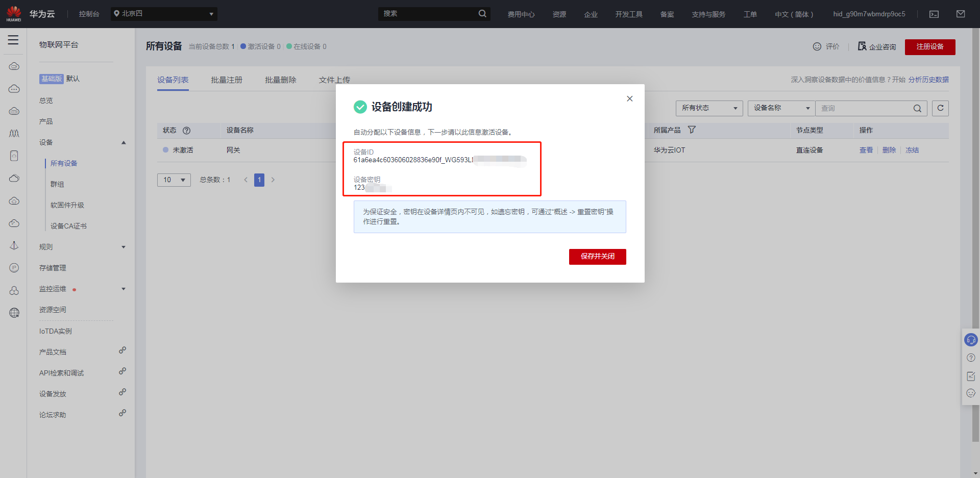The height and width of the screenshot is (478, 980).
Task: Close the device created success dialog
Action: [x=630, y=98]
